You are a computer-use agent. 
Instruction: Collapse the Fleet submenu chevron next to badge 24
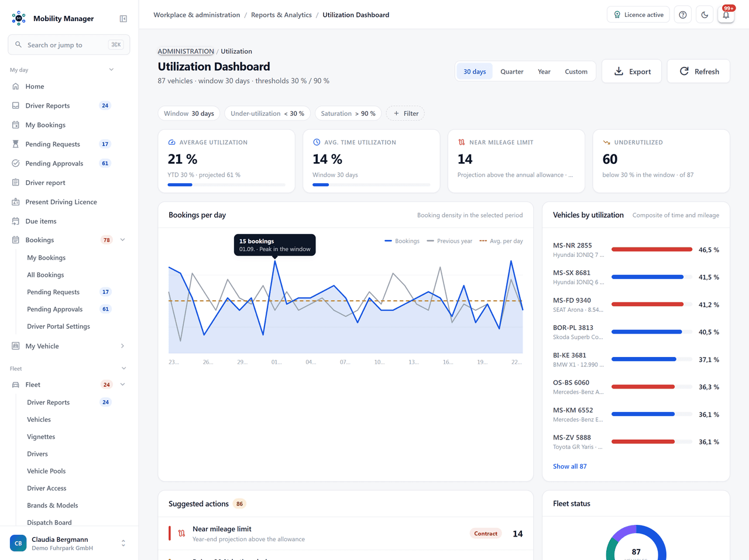(123, 385)
